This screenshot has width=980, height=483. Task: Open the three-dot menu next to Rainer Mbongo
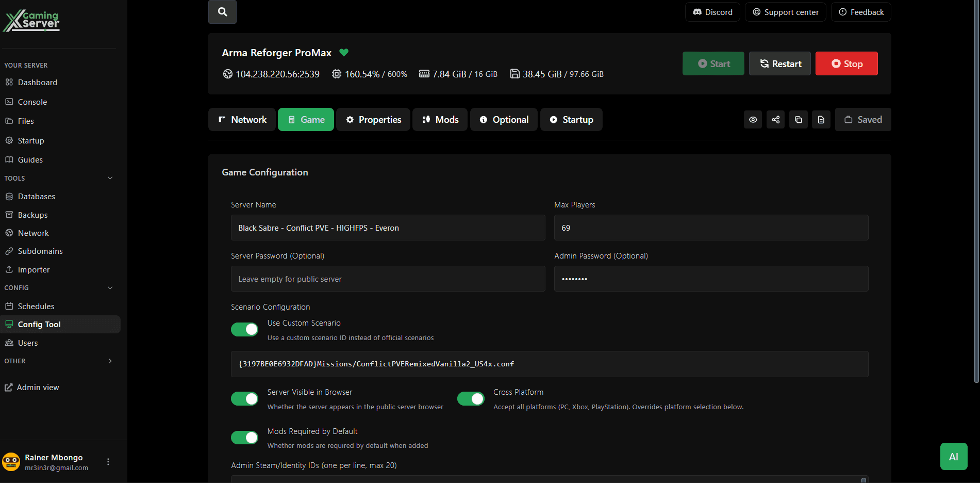coord(108,461)
